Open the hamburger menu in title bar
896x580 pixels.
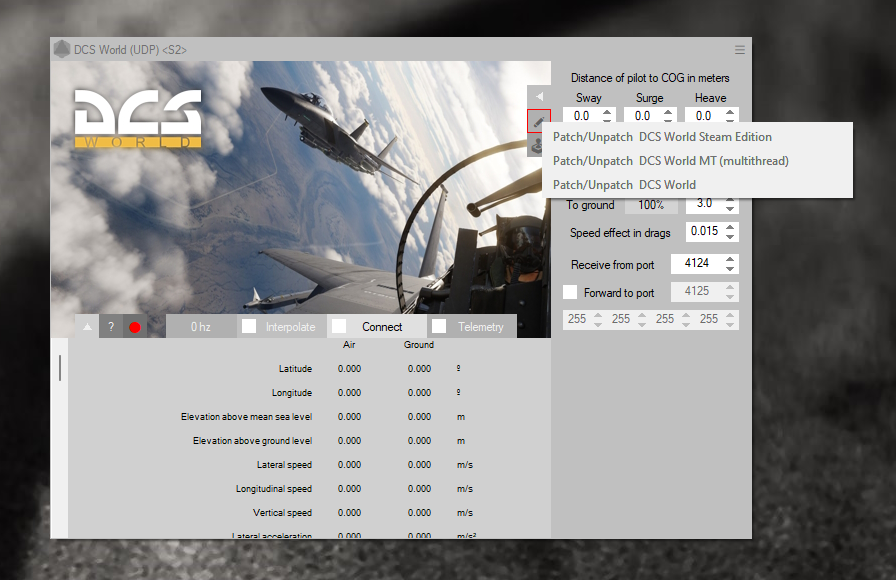[x=740, y=50]
